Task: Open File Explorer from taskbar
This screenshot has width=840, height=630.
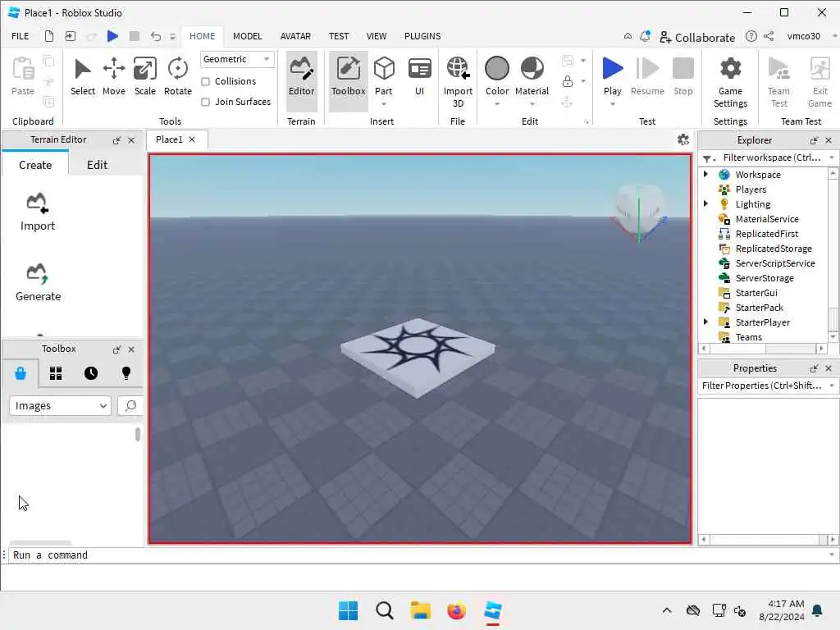Action: [421, 610]
